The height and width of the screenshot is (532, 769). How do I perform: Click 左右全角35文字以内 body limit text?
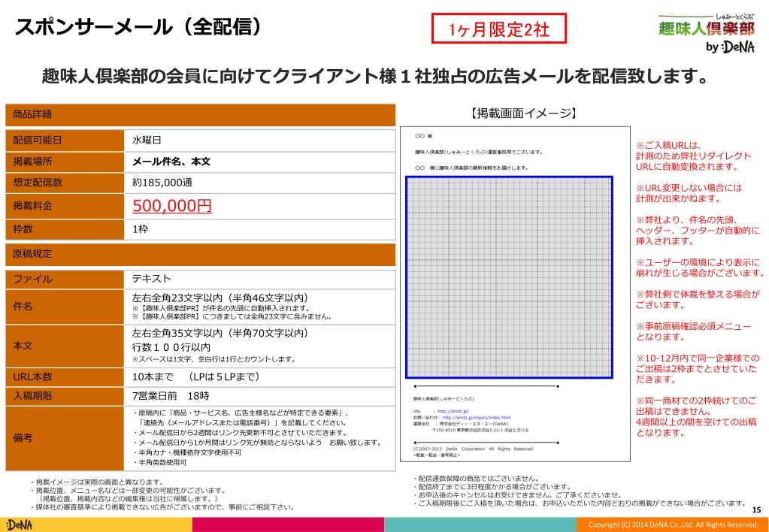[220, 333]
